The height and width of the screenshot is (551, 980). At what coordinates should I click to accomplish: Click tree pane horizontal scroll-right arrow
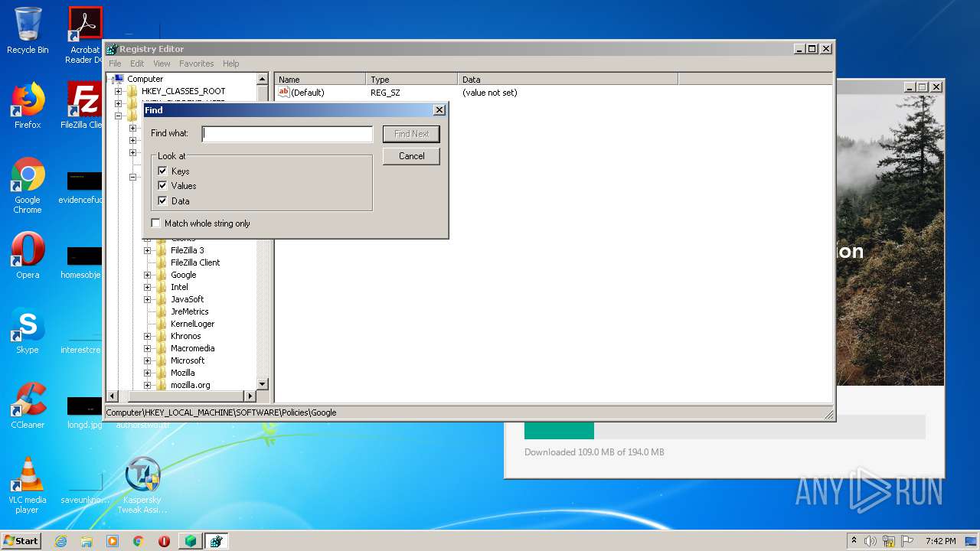pyautogui.click(x=250, y=396)
